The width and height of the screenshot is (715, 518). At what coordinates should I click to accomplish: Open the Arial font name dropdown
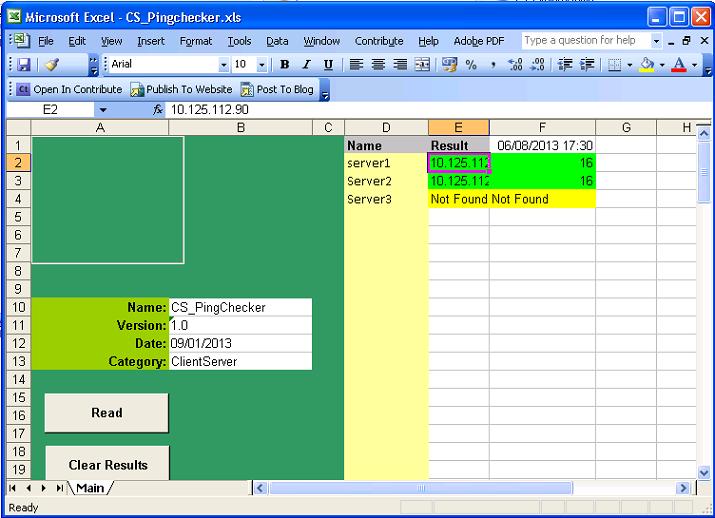224,64
